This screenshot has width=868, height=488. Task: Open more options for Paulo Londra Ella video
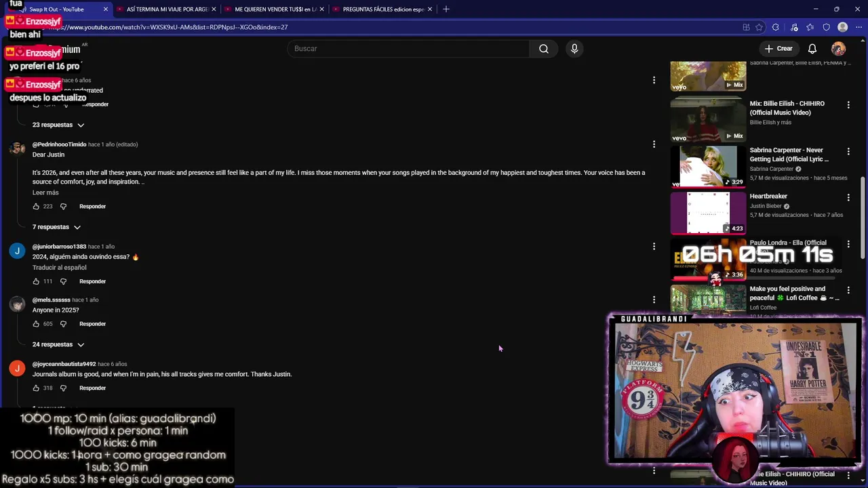click(848, 244)
